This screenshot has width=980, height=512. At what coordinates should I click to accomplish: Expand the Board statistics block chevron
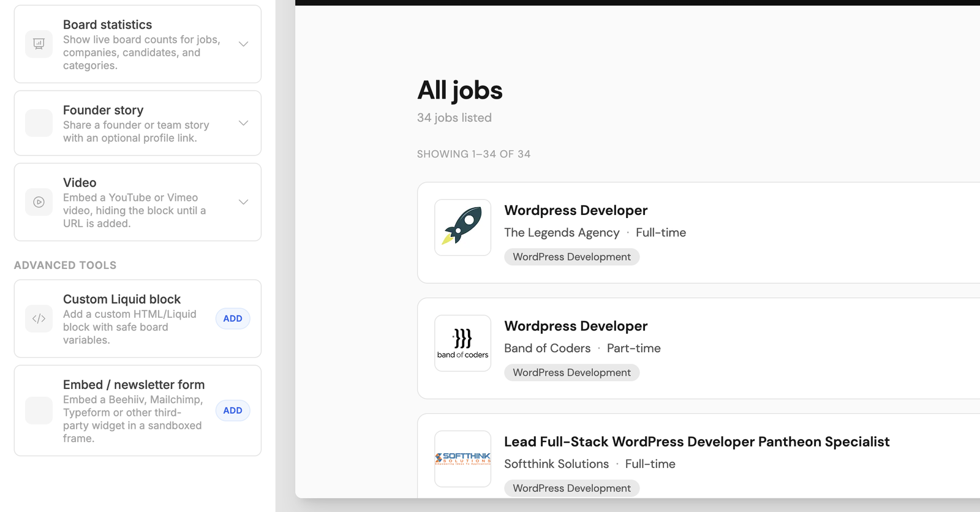[243, 44]
